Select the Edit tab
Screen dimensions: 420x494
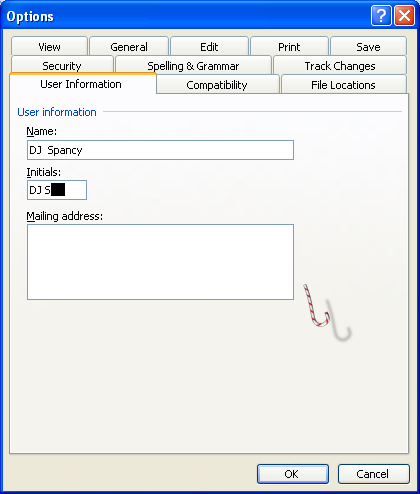tap(209, 46)
